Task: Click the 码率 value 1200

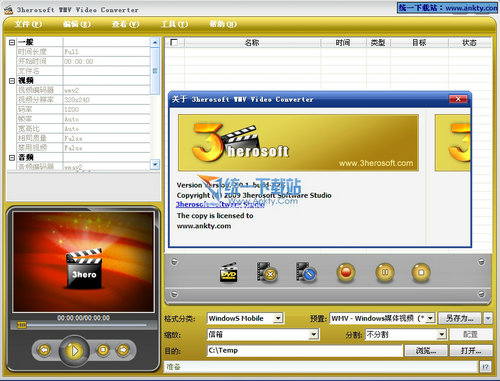Action: click(106, 109)
